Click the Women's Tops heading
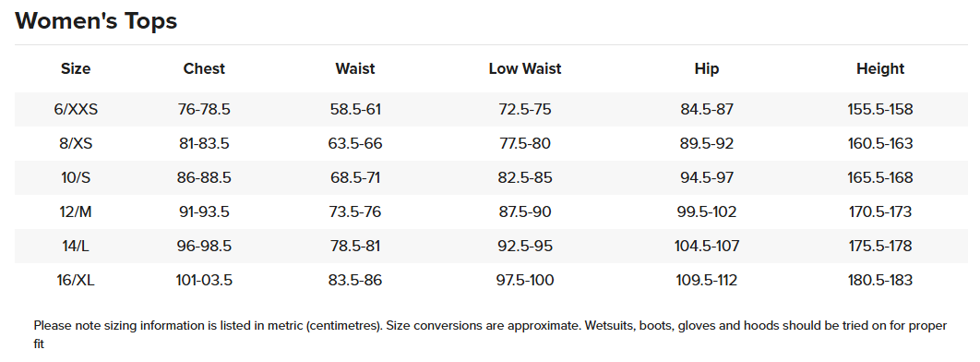This screenshot has height=362, width=980. tap(96, 20)
